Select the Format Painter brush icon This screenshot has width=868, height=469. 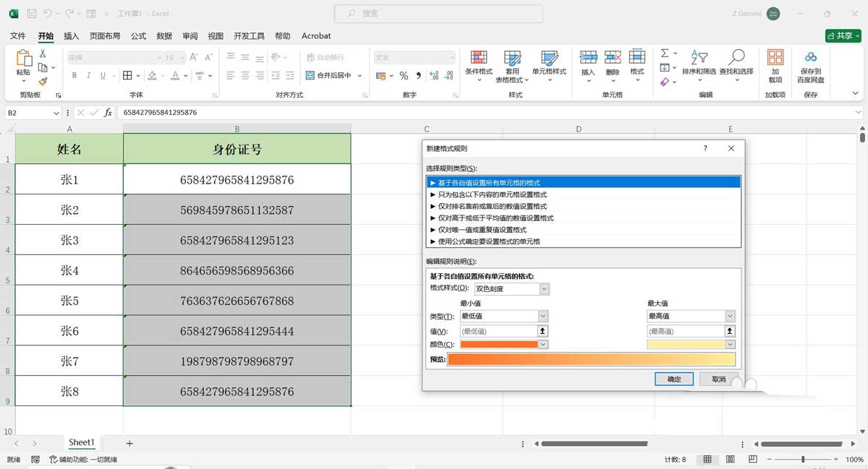pyautogui.click(x=43, y=82)
